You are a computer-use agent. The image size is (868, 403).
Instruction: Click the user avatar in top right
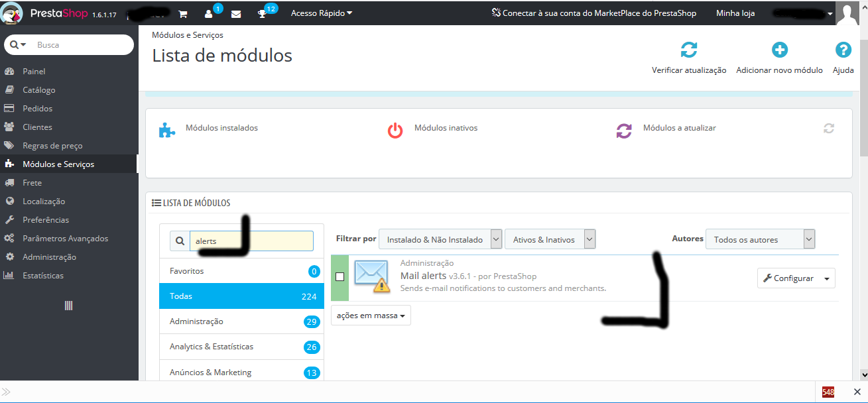[x=847, y=13]
